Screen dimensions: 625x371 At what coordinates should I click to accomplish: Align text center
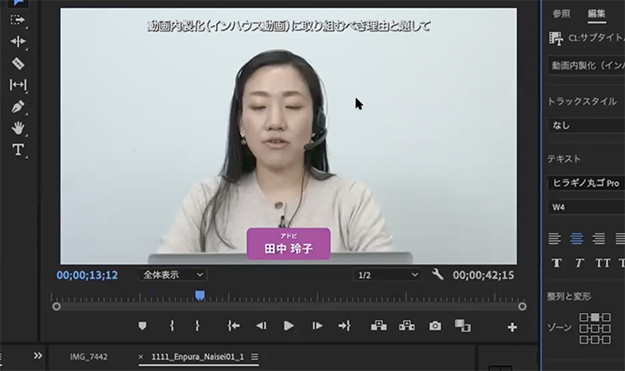coord(576,239)
